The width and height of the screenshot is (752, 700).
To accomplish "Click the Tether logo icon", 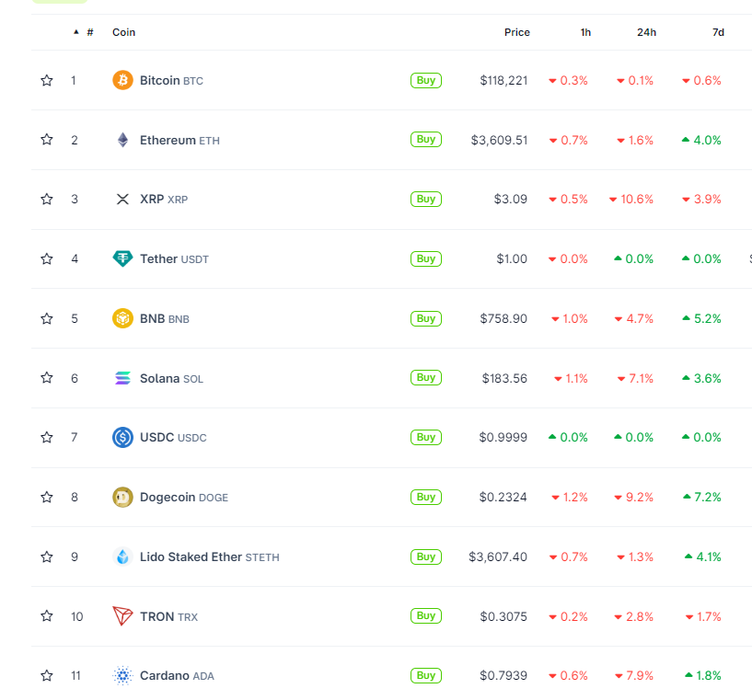I will [x=122, y=258].
